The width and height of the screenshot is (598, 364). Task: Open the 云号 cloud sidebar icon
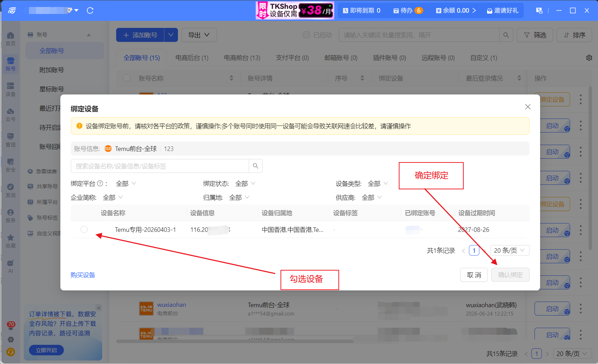pyautogui.click(x=10, y=114)
